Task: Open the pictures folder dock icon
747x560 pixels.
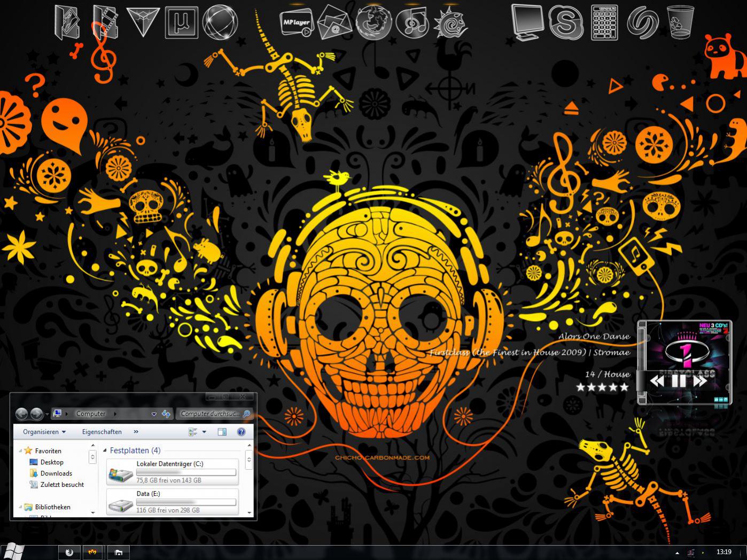Action: click(x=67, y=22)
